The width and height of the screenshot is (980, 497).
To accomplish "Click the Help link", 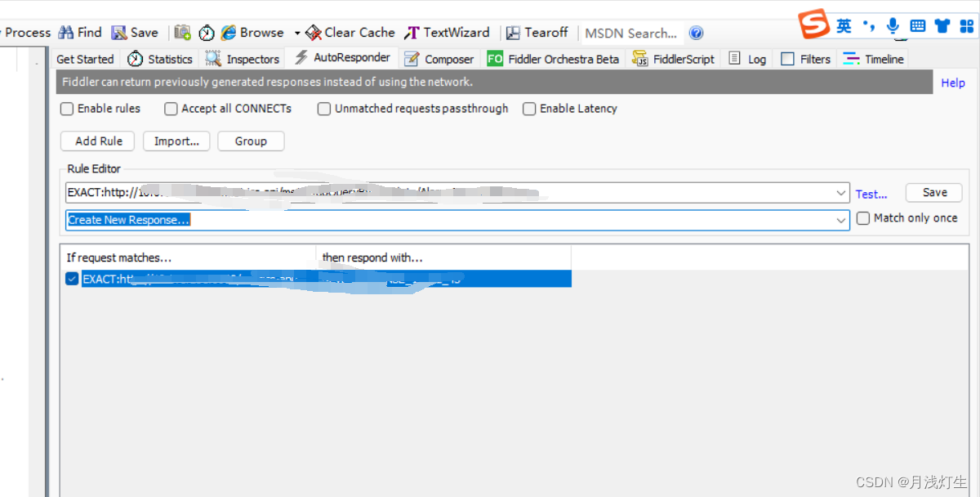I will tap(953, 83).
